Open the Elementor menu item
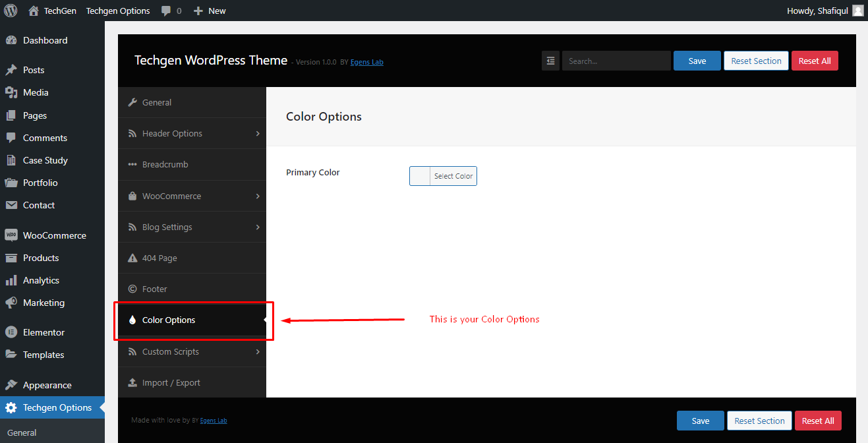Image resolution: width=868 pixels, height=443 pixels. click(52, 332)
